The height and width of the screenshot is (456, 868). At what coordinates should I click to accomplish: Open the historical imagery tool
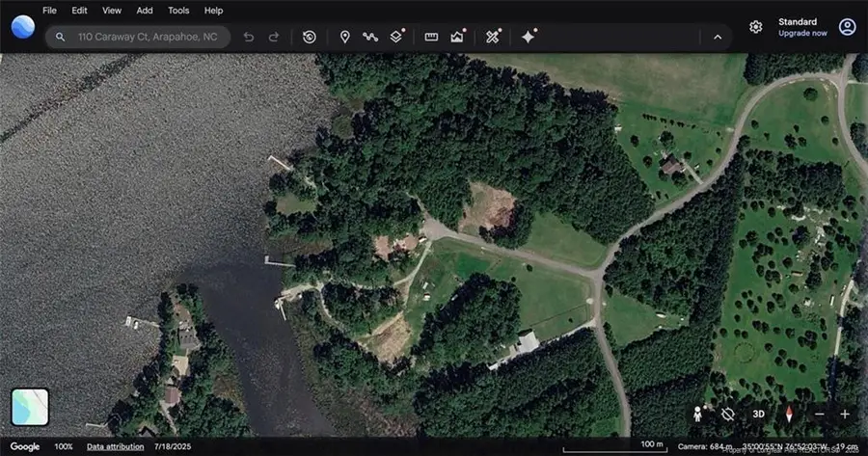click(309, 37)
